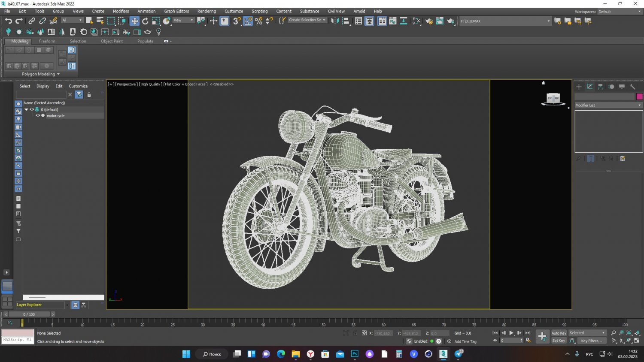Hide the motorcycle object via eye icon
This screenshot has height=362, width=644.
click(38, 116)
